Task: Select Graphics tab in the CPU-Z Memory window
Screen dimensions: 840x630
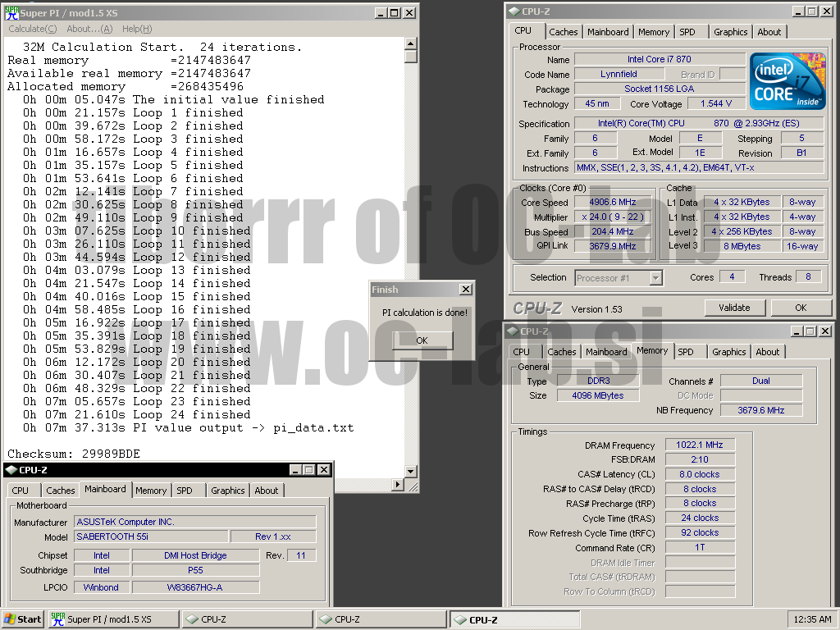Action: [x=728, y=352]
